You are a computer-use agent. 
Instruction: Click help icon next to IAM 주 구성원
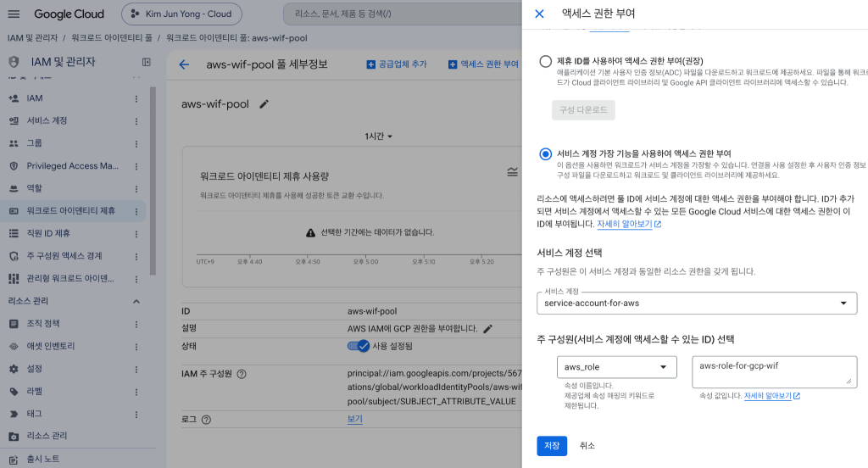[x=242, y=374]
